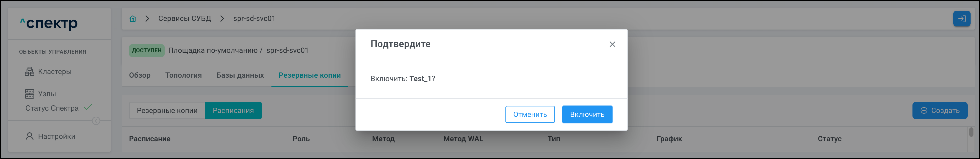
Task: Click the Статус column header
Action: (x=829, y=139)
